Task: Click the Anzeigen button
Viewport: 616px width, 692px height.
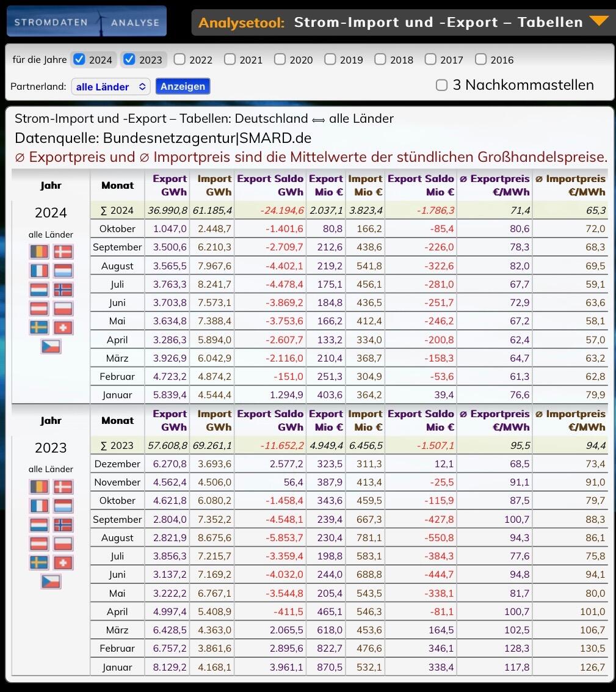Action: tap(183, 87)
